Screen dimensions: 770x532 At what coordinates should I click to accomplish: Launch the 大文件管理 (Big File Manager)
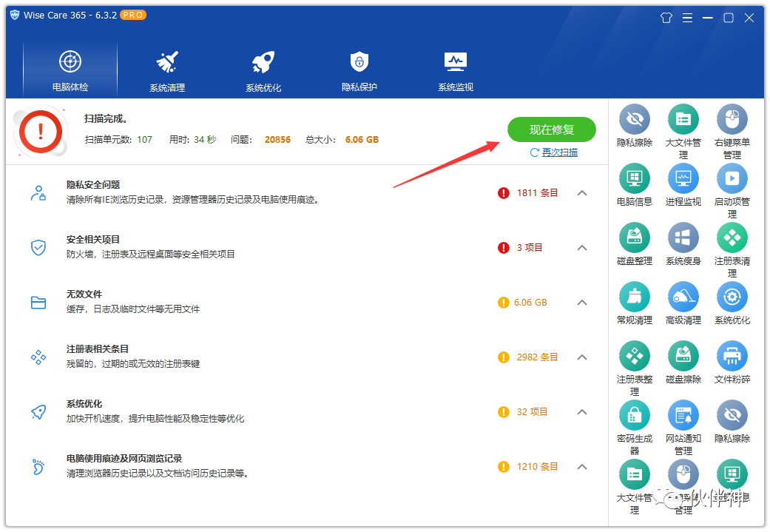(x=683, y=118)
